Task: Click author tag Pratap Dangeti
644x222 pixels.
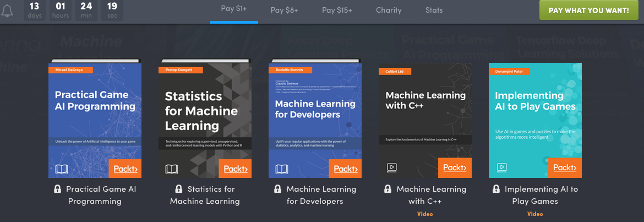Action: pyautogui.click(x=181, y=70)
